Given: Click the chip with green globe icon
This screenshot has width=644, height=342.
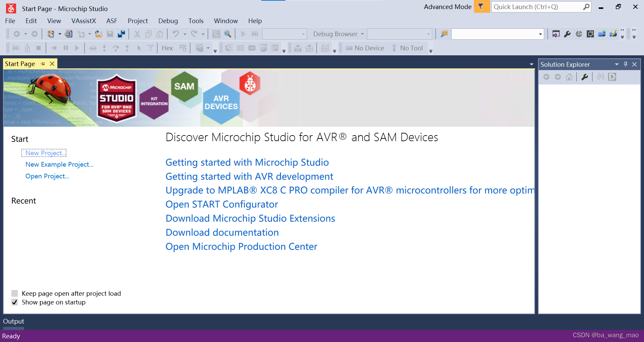Looking at the screenshot, I should [602, 34].
